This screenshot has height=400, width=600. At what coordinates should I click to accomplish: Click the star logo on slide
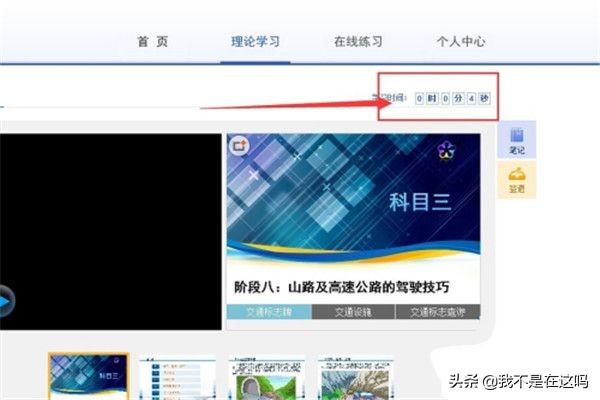447,151
